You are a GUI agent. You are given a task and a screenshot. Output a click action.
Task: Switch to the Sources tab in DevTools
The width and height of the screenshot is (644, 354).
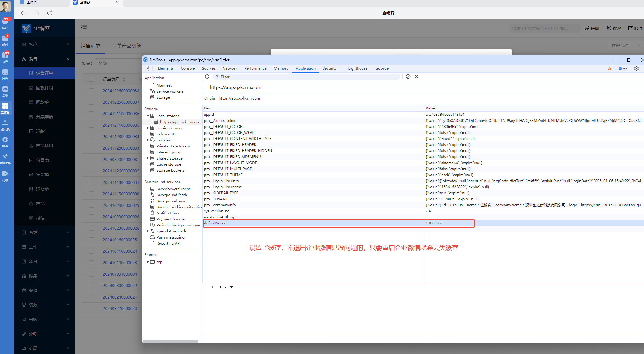pyautogui.click(x=209, y=68)
